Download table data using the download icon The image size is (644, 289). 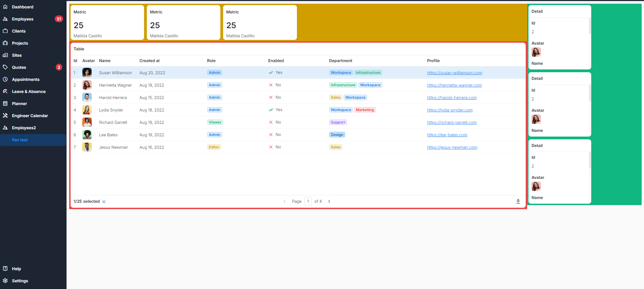[x=518, y=201]
